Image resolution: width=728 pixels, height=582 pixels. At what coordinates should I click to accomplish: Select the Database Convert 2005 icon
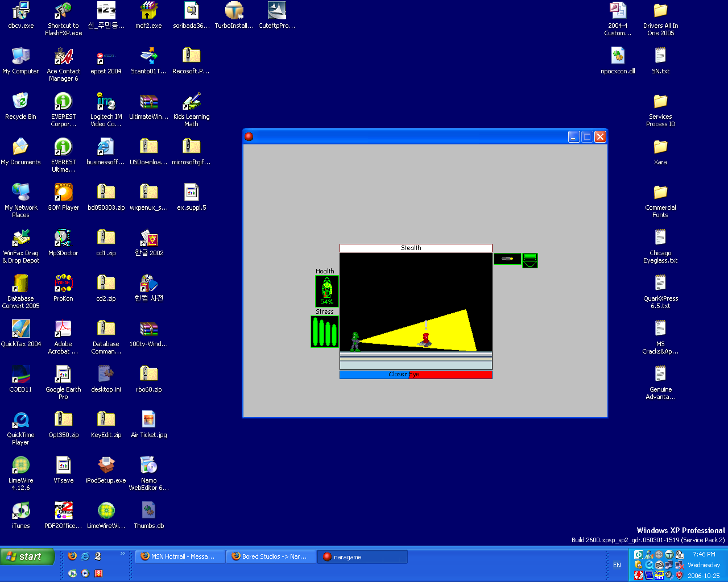(21, 291)
